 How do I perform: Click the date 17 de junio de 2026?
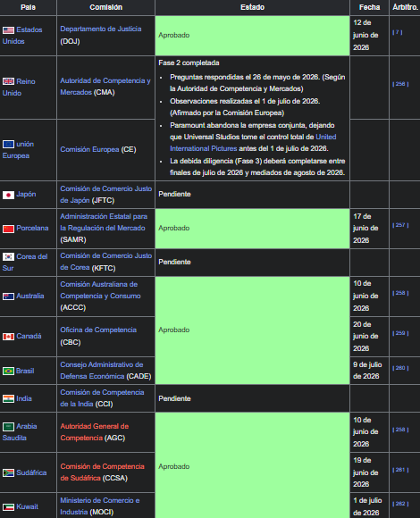365,229
